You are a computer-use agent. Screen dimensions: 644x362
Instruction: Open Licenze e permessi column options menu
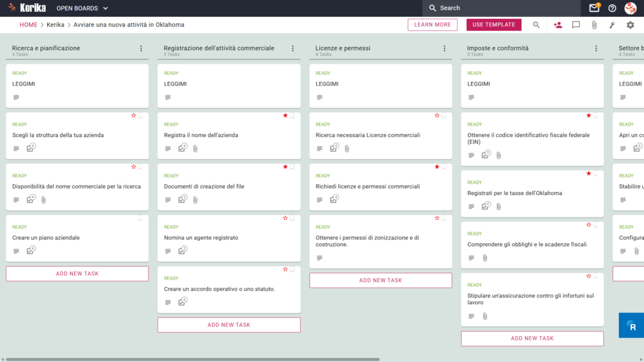(x=445, y=48)
